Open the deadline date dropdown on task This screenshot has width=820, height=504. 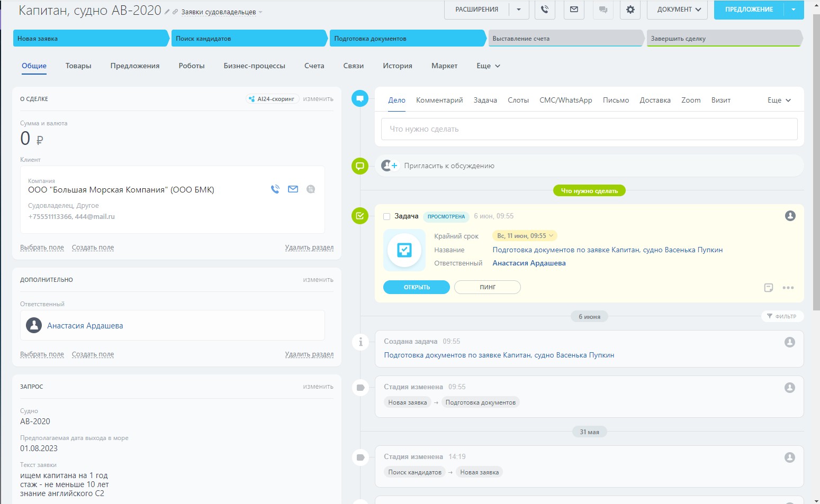click(x=525, y=236)
